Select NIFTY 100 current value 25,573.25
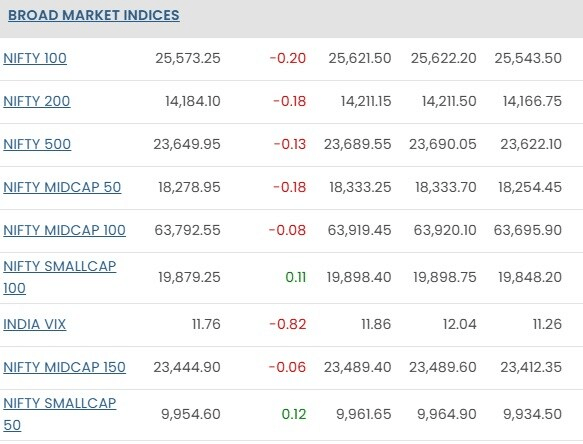 pos(188,58)
